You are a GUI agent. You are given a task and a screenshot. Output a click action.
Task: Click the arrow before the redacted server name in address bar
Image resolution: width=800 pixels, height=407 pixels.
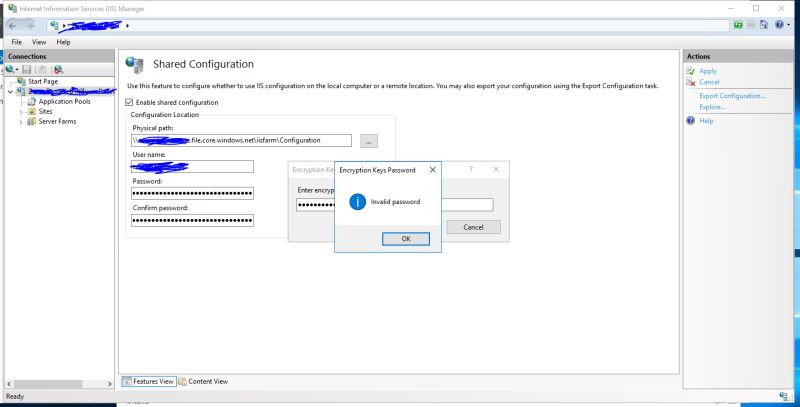click(63, 26)
